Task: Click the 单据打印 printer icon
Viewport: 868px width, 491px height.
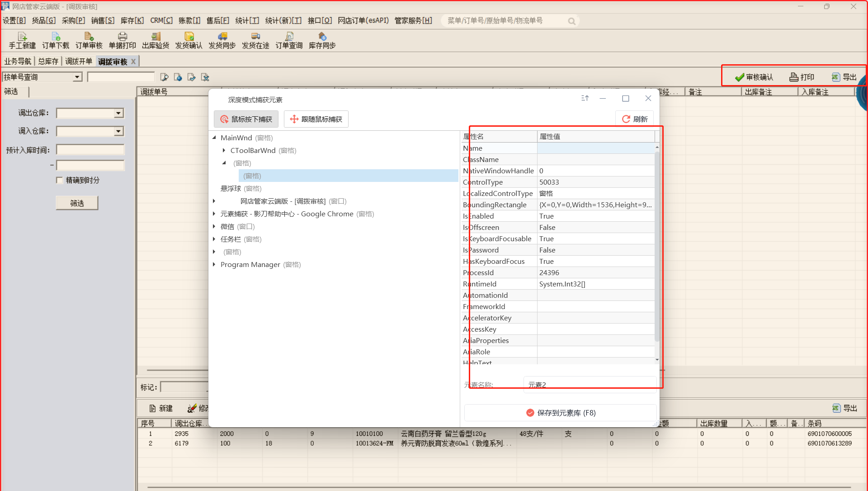Action: click(x=122, y=37)
